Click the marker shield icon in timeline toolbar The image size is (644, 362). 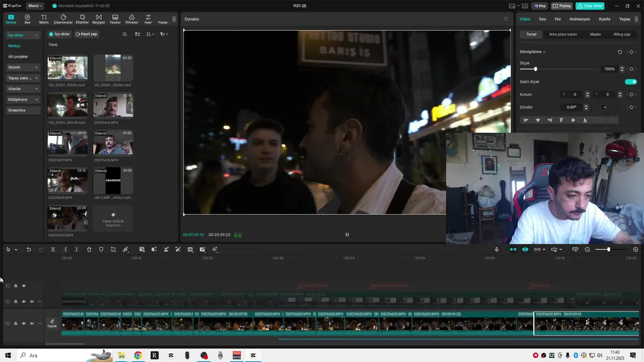(101, 249)
